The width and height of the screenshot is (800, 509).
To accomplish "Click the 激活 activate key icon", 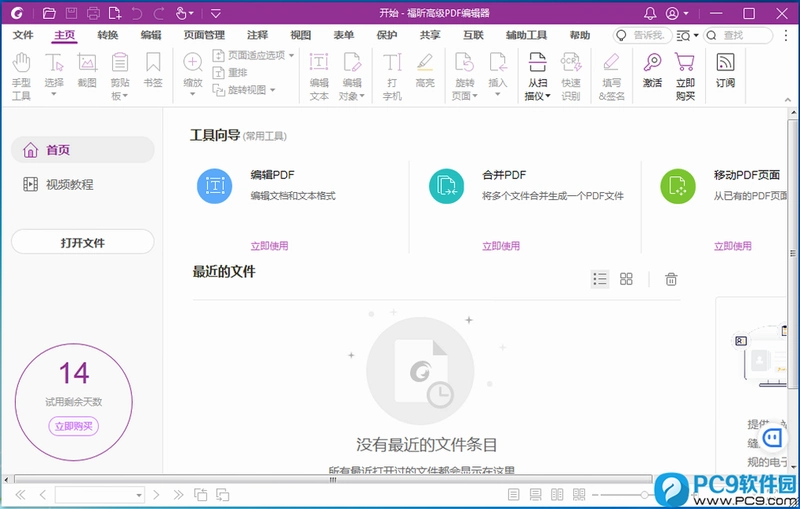I will coord(652,70).
